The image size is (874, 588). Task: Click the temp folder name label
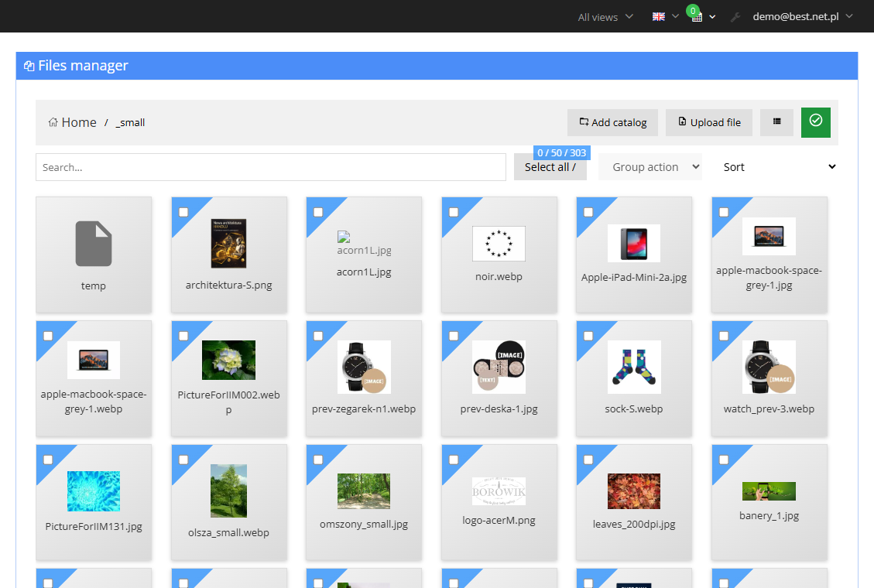pyautogui.click(x=94, y=285)
